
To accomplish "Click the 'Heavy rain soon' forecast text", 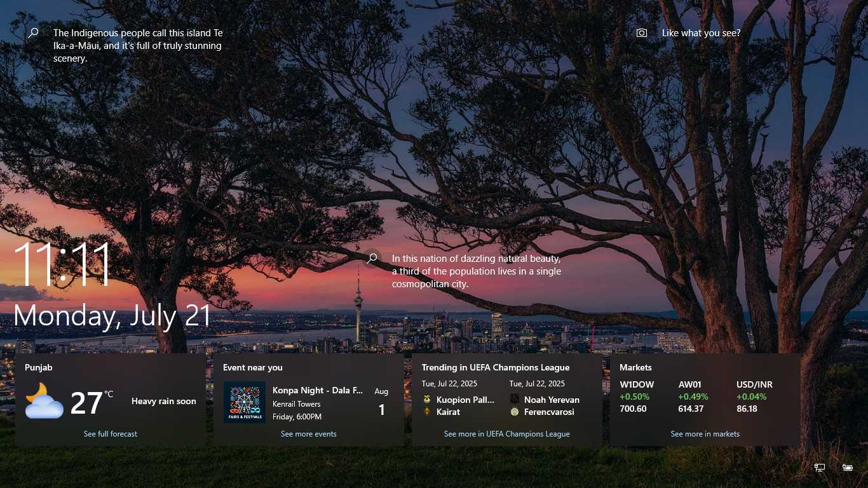I will 164,401.
